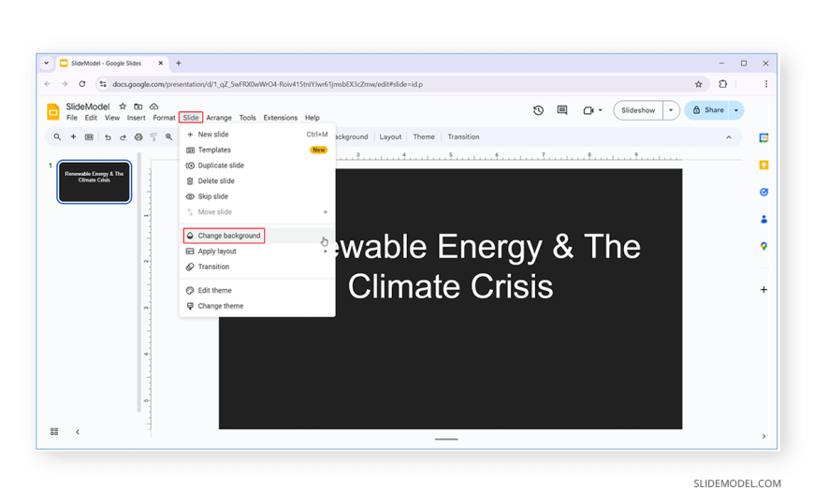Click the Theme toolbar button
This screenshot has height=504, width=814.
click(x=424, y=137)
